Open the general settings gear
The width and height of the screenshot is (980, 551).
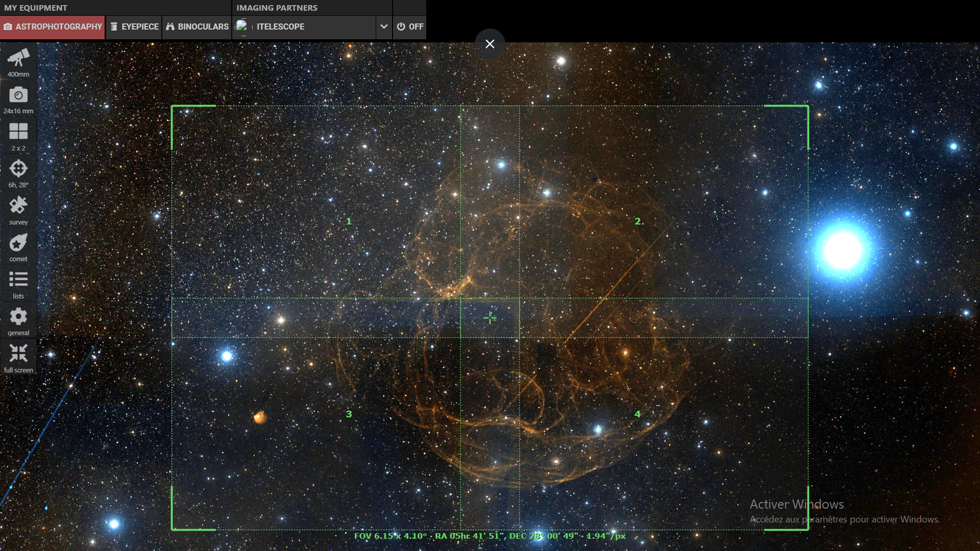pos(18,321)
